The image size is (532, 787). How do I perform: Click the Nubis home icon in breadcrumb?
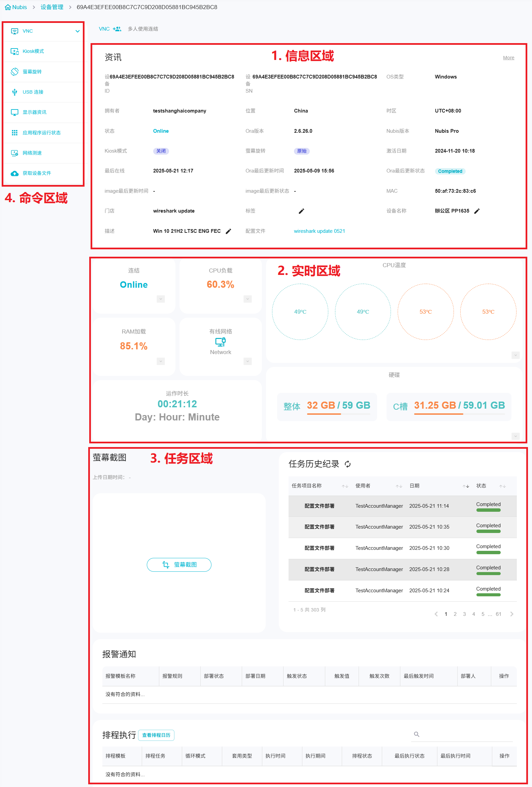pos(8,7)
